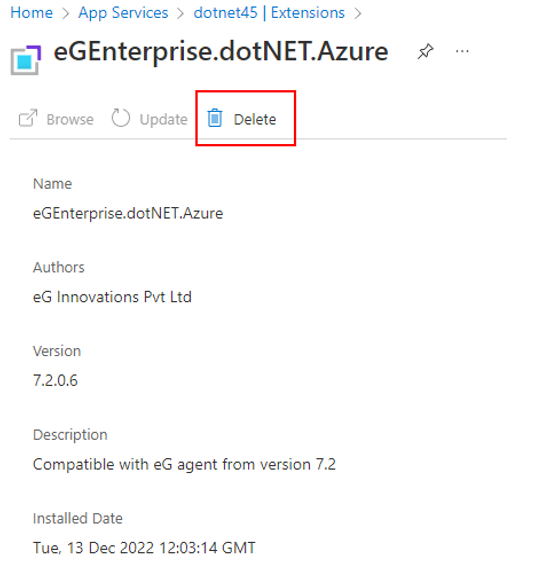Go back to dotnet45 | Extensions
Viewport: 536px width, 577px height.
[x=269, y=13]
